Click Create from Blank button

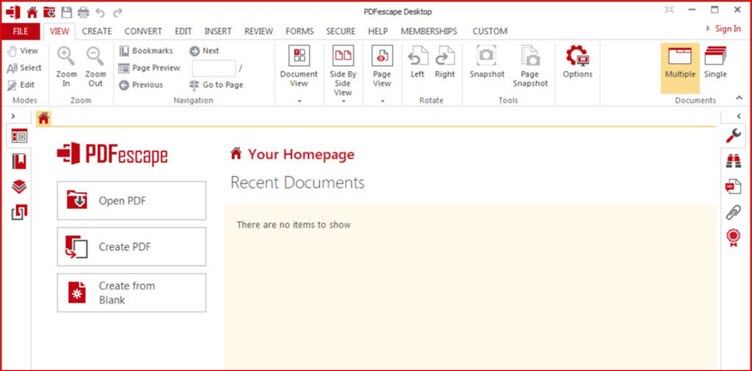click(131, 293)
